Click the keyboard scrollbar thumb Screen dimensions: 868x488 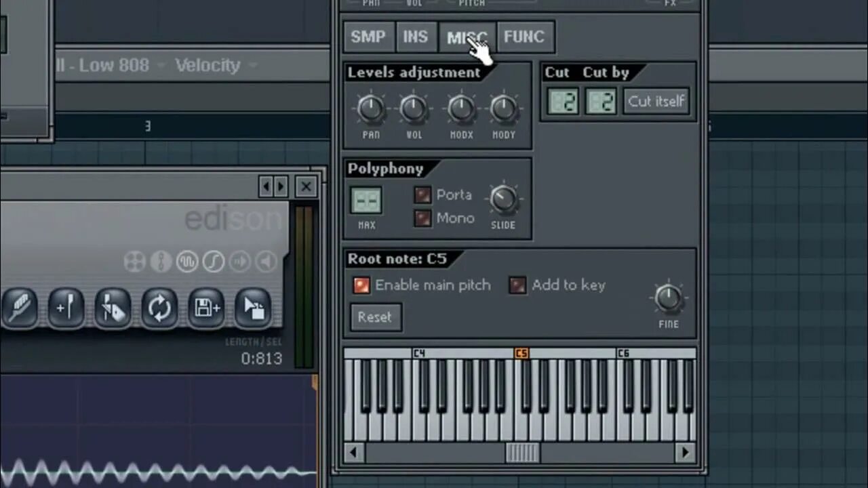coord(522,452)
